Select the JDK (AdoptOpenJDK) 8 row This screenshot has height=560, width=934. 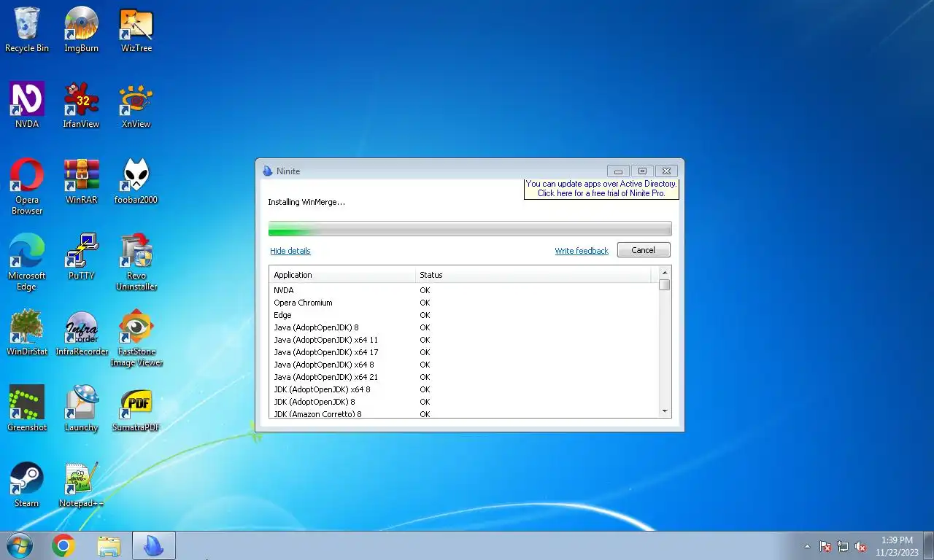(464, 402)
